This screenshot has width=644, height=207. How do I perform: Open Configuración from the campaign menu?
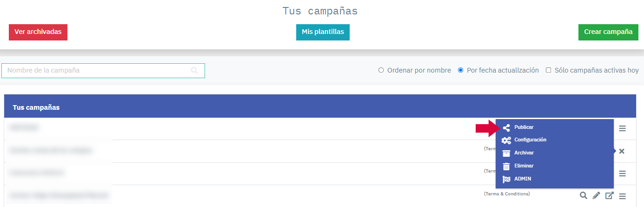click(530, 140)
